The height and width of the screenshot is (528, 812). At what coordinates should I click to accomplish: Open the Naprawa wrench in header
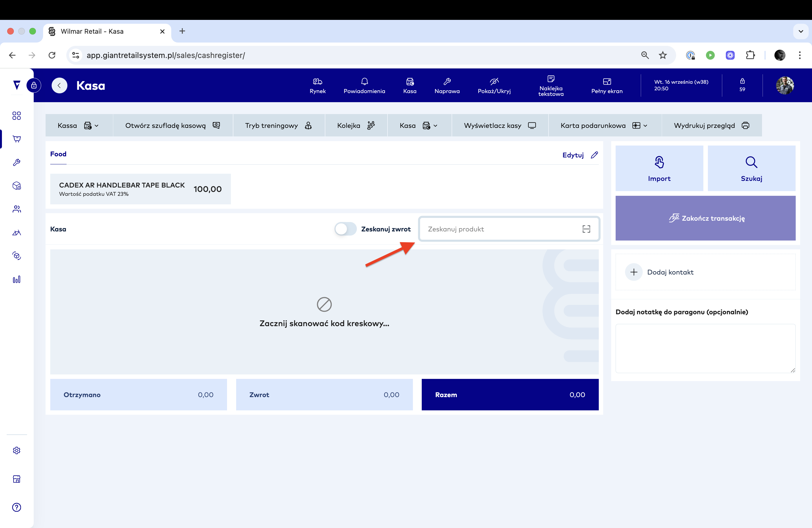[447, 85]
